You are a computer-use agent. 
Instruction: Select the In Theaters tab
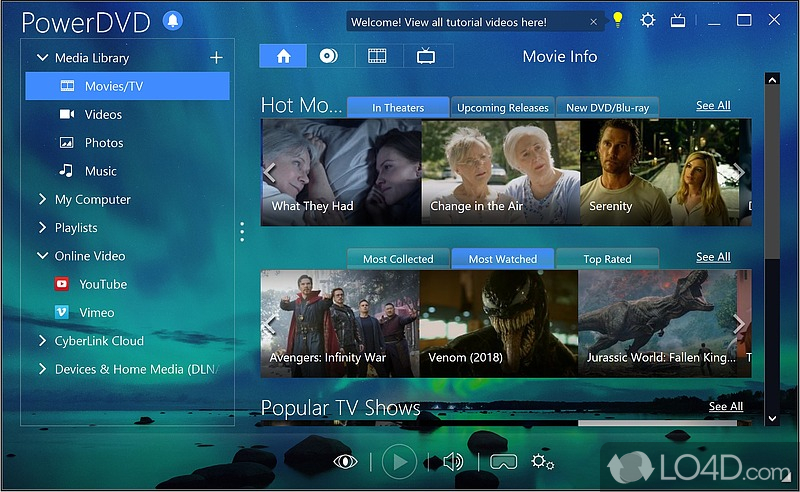coord(398,107)
